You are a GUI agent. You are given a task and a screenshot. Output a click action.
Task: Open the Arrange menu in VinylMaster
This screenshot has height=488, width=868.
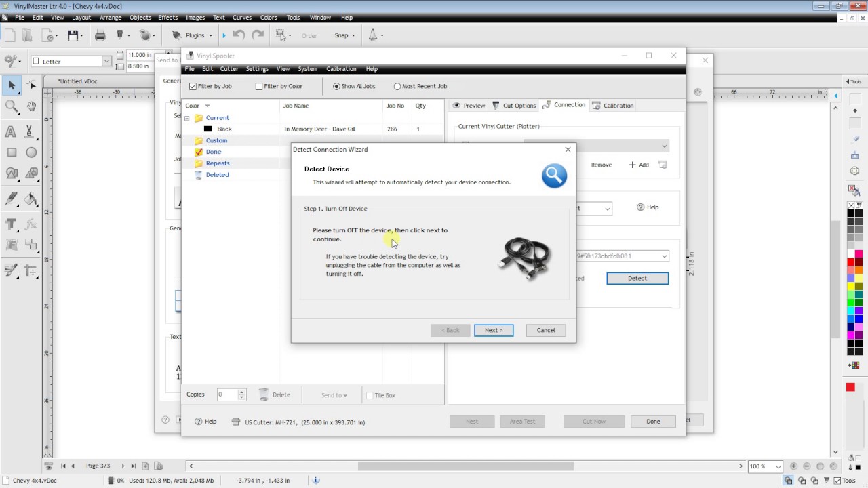110,18
